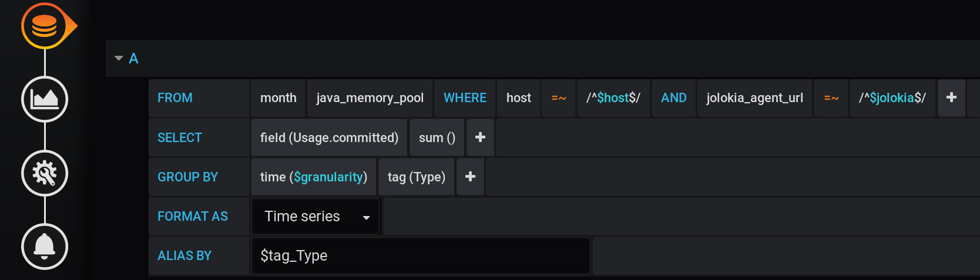This screenshot has height=280, width=980.
Task: Click the WHERE keyword label
Action: tap(465, 98)
